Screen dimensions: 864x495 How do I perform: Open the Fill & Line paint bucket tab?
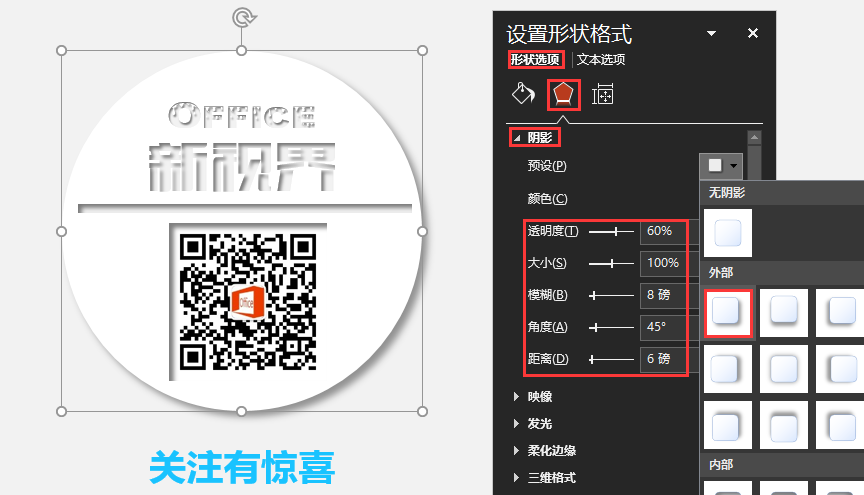[523, 94]
